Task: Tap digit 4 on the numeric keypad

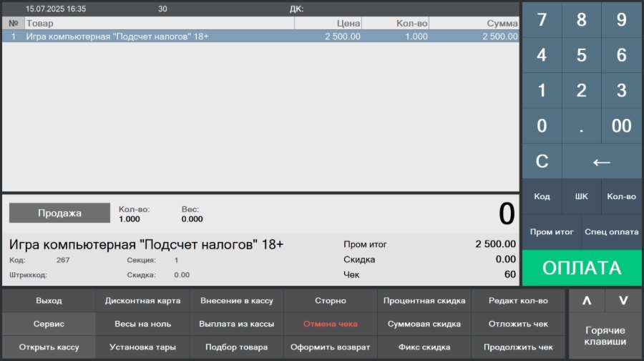Action: pyautogui.click(x=542, y=55)
